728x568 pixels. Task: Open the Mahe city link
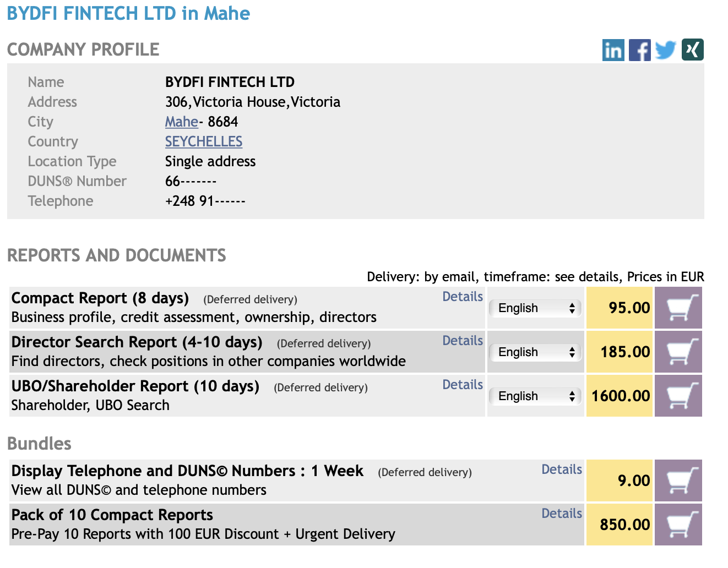[x=182, y=122]
